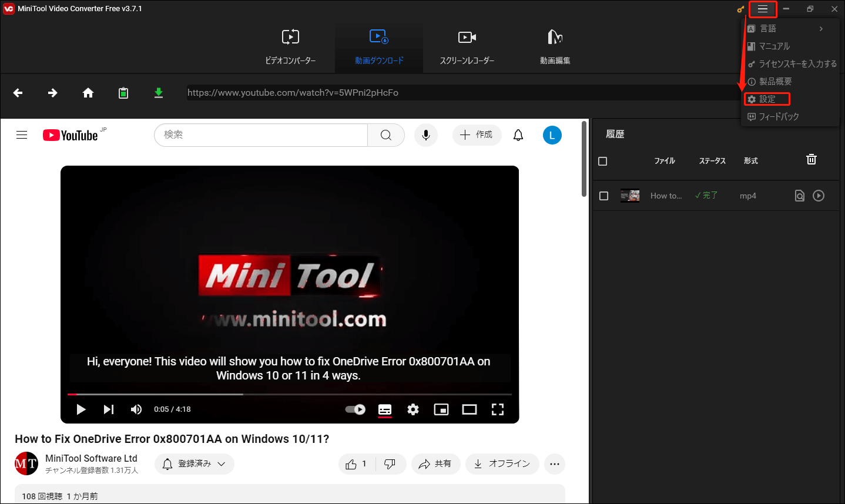The width and height of the screenshot is (845, 504).
Task: Go back with the left arrow
Action: tap(18, 93)
